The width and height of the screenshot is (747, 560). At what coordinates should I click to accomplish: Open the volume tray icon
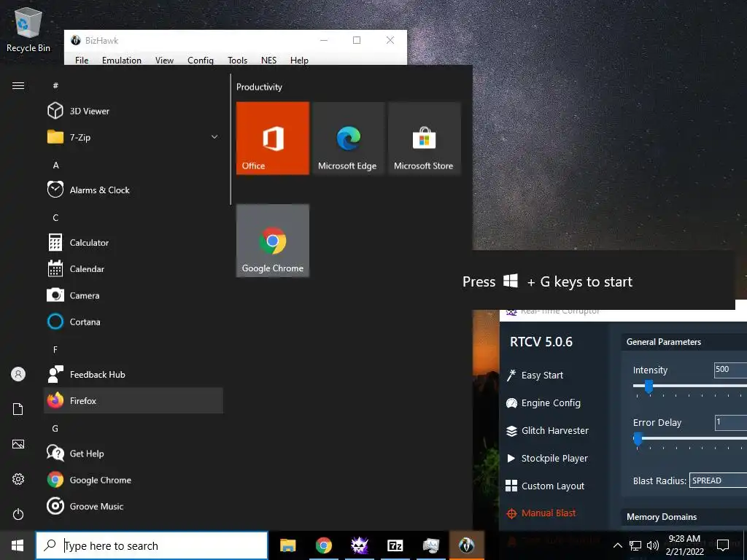(x=653, y=545)
